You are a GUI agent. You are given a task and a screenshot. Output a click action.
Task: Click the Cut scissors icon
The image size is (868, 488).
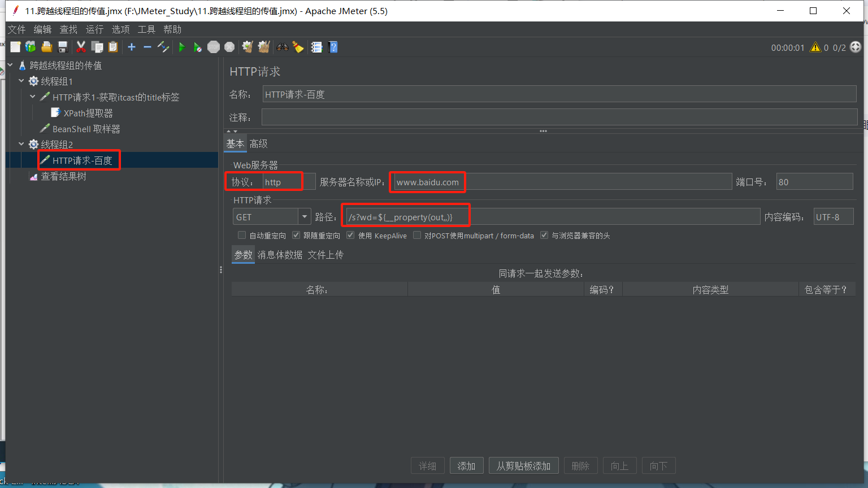point(81,47)
